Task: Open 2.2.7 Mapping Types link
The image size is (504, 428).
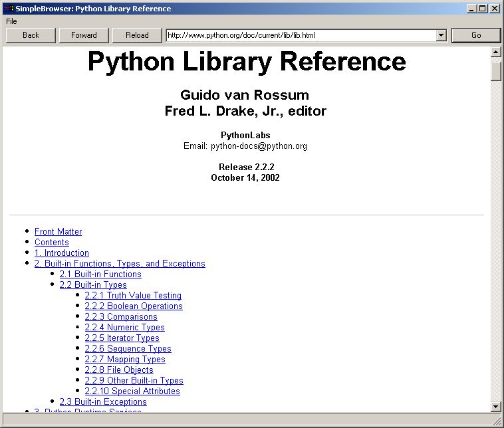Action: coord(125,359)
